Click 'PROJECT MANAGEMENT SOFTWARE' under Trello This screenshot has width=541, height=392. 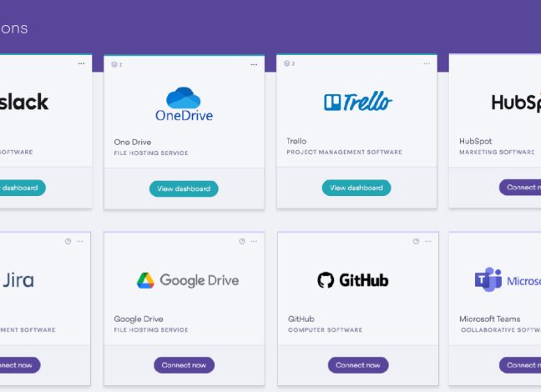pyautogui.click(x=344, y=152)
